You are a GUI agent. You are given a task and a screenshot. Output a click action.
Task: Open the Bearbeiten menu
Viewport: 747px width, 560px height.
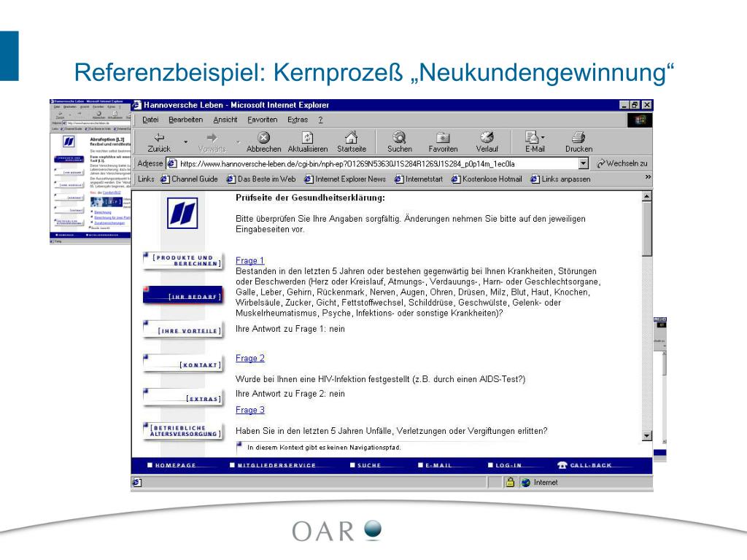(186, 120)
